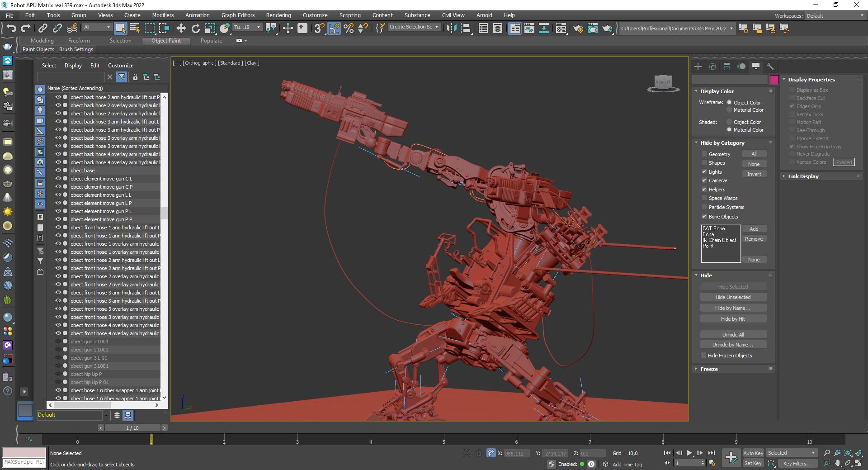Image resolution: width=868 pixels, height=470 pixels.
Task: Open the Modify panel tab icon
Action: (x=712, y=66)
